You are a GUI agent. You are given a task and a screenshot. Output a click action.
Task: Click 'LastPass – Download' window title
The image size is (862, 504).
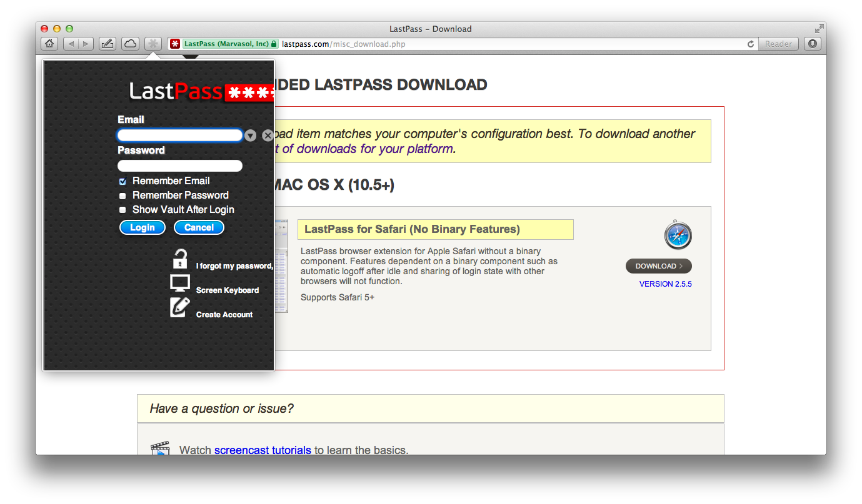(430, 29)
